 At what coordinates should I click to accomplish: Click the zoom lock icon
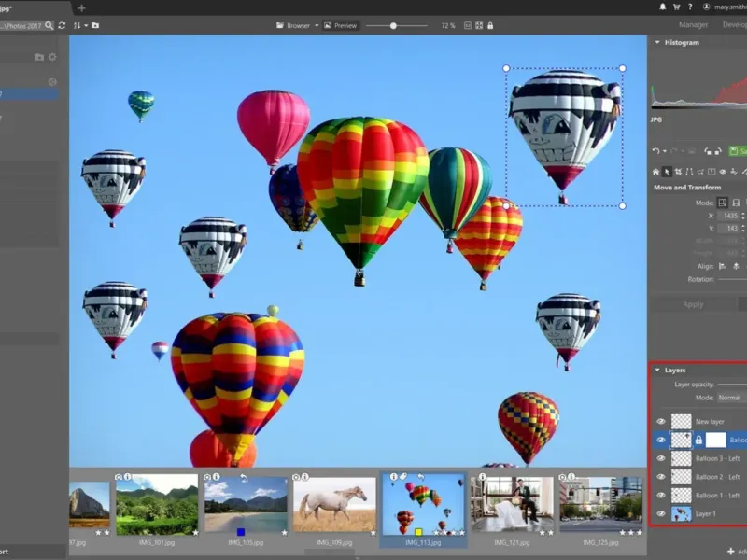491,26
